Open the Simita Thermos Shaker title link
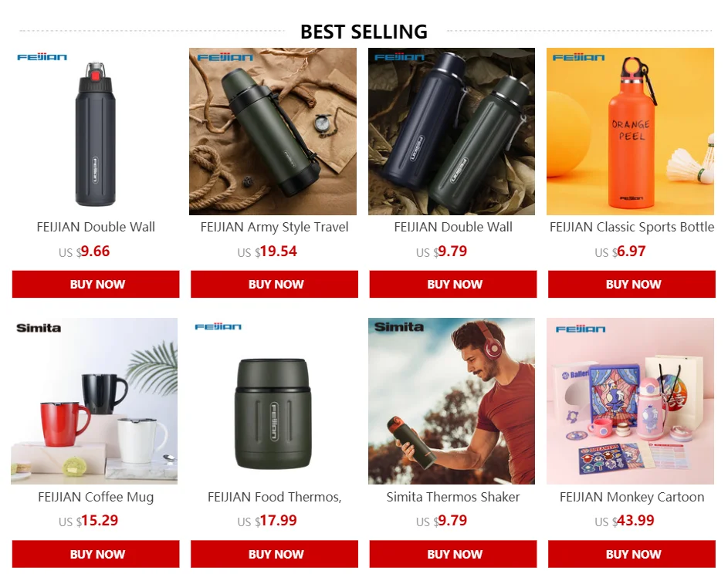Screen dimensions: 728x574 coord(453,497)
